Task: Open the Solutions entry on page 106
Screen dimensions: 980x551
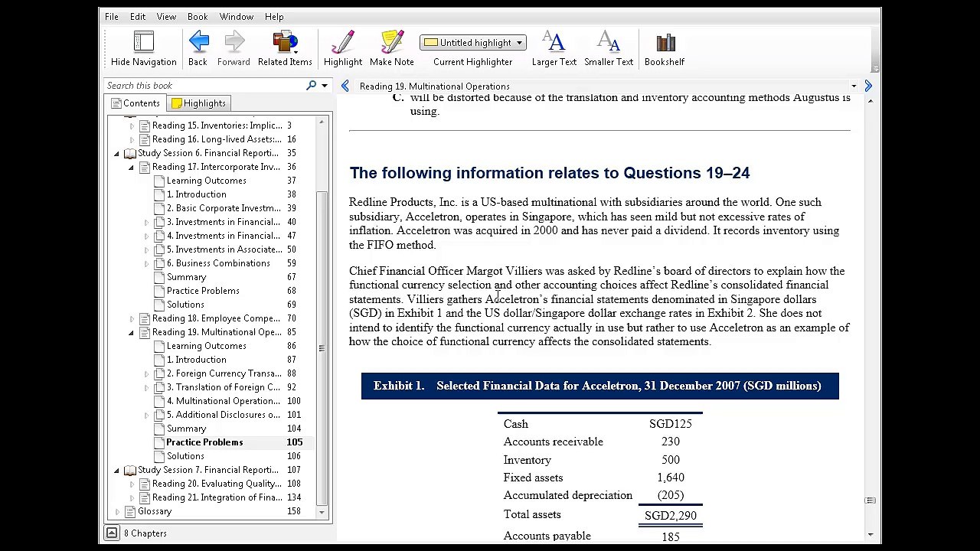Action: (185, 456)
